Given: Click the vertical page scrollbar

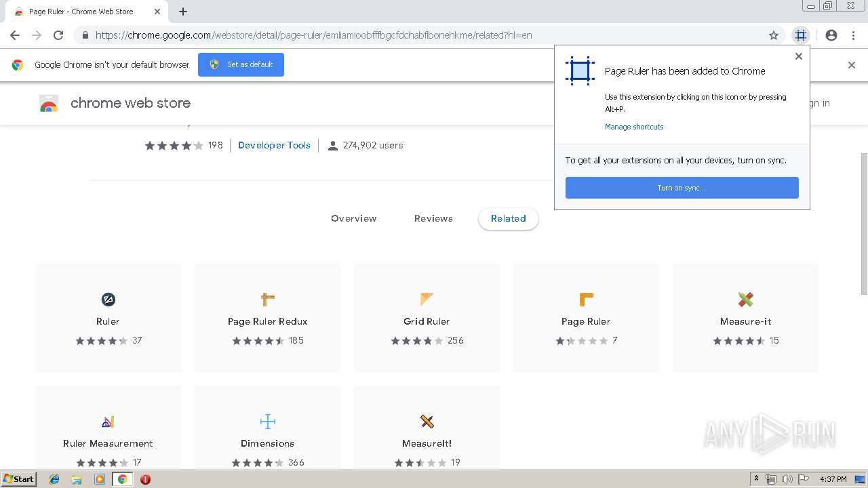Looking at the screenshot, I should [863, 224].
